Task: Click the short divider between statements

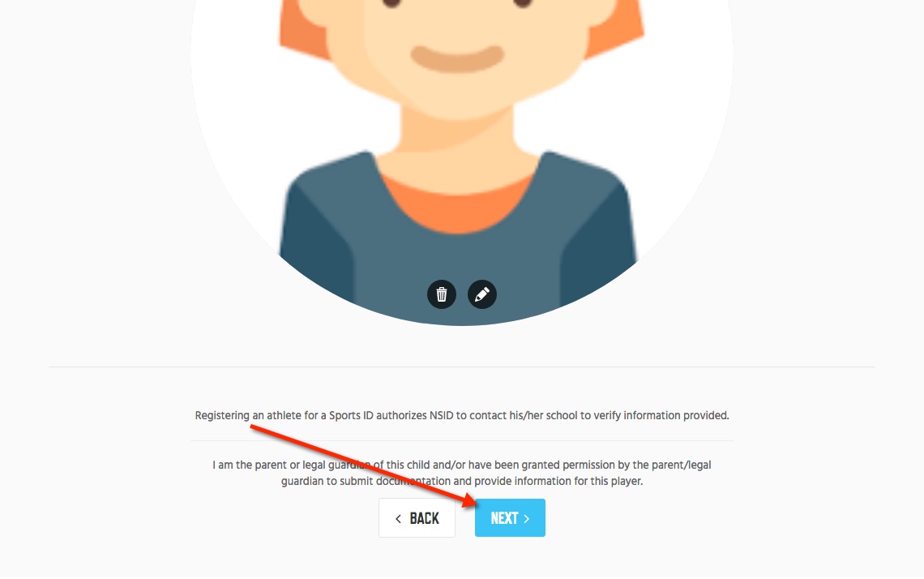Action: pos(462,440)
